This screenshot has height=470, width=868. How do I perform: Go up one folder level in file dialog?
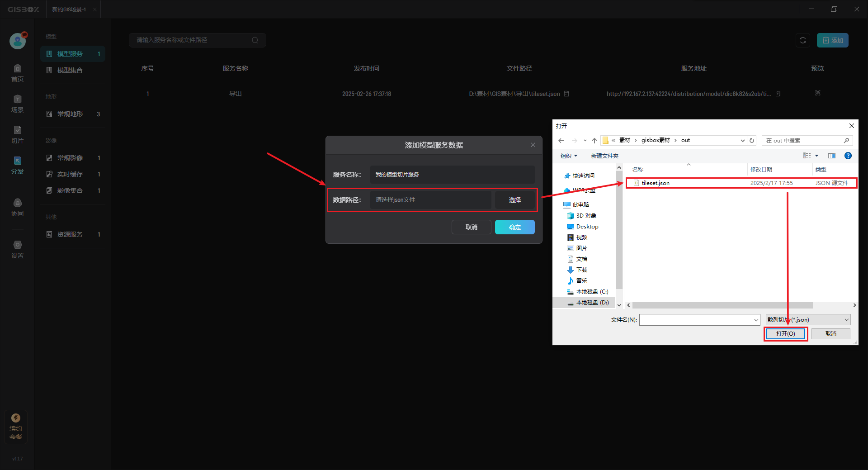click(594, 140)
